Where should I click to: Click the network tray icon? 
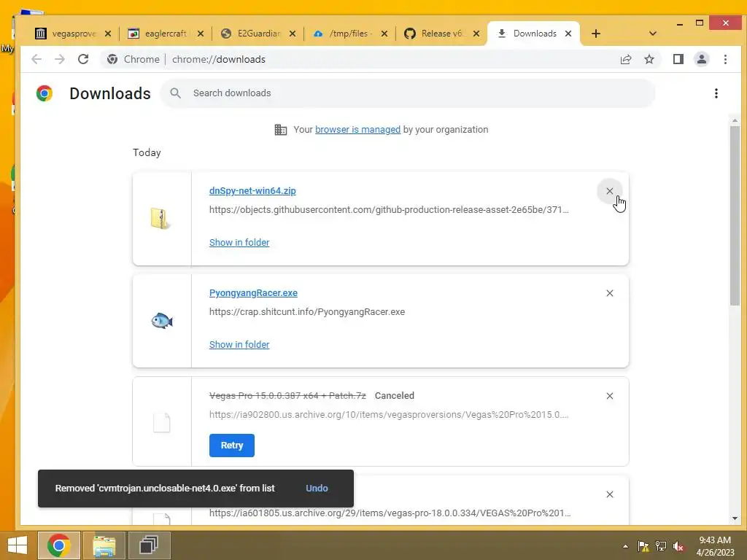[x=661, y=547]
